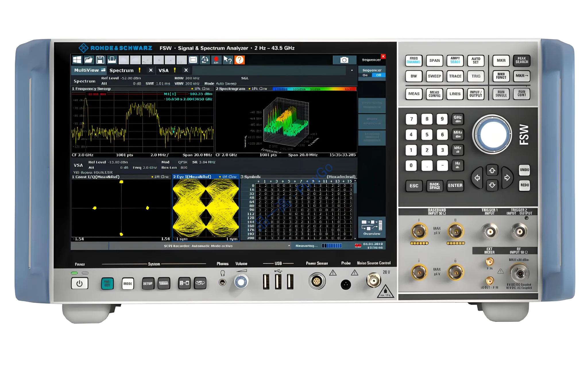Click the context help pointer icon
This screenshot has width=588, height=392.
tap(228, 60)
